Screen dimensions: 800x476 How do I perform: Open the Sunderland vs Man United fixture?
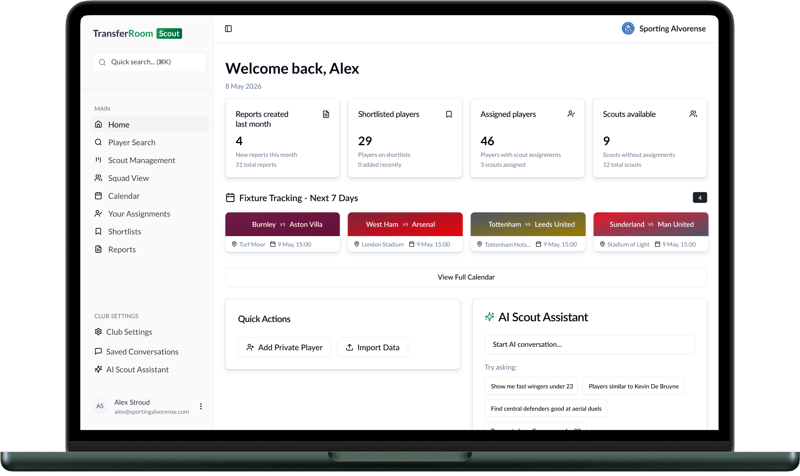coord(651,232)
